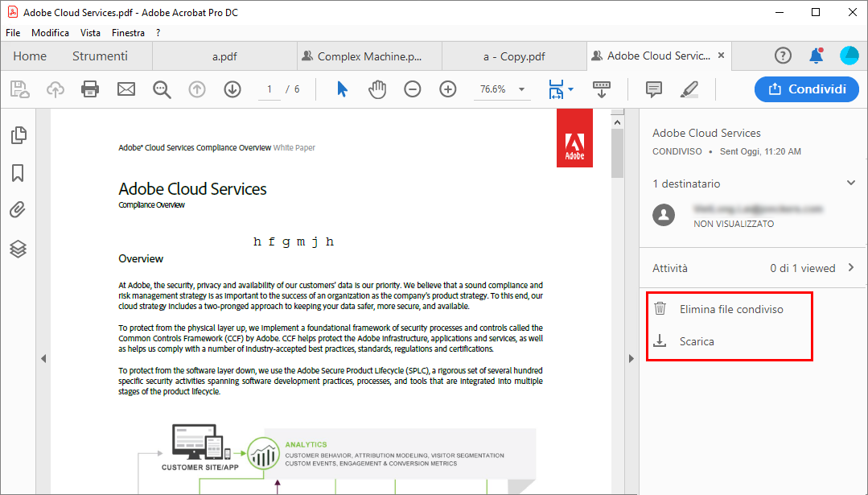Click the trash icon for Elimina file condiviso
The height and width of the screenshot is (495, 868).
[660, 308]
